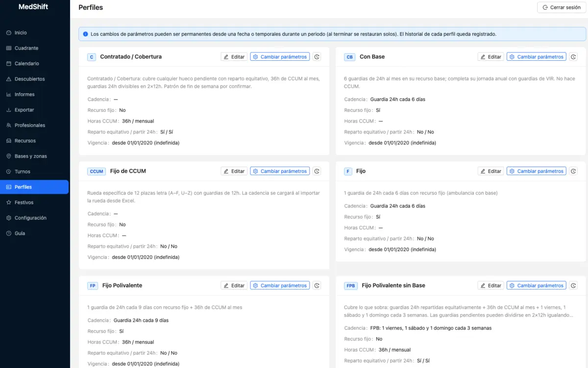The height and width of the screenshot is (368, 588).
Task: Navigate to Turnos in the sidebar
Action: (x=34, y=172)
